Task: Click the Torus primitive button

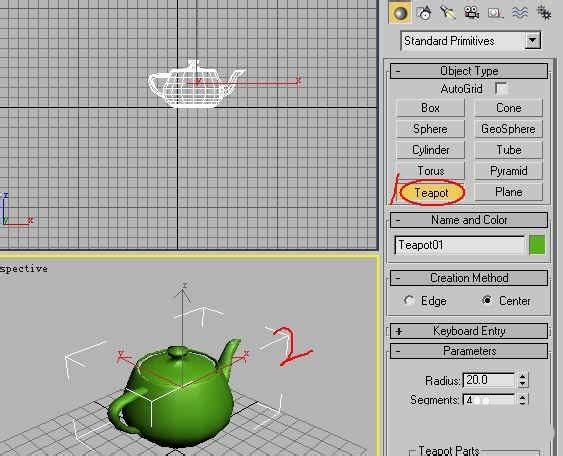Action: point(430,171)
